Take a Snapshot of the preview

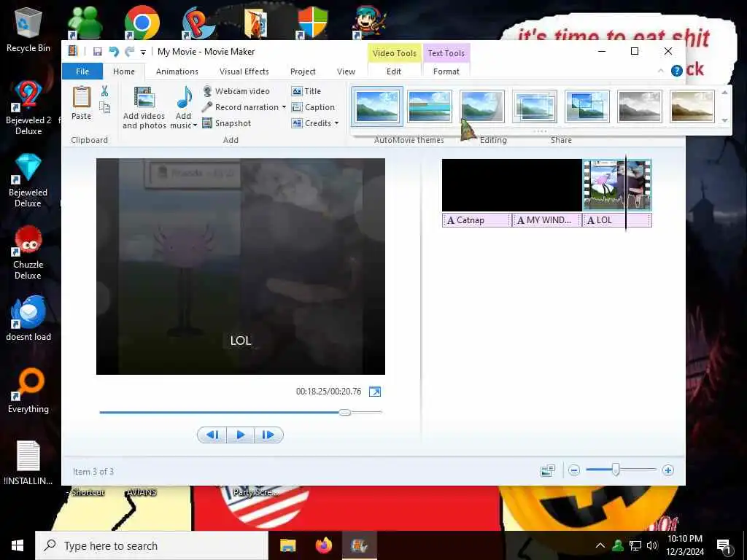pyautogui.click(x=227, y=123)
